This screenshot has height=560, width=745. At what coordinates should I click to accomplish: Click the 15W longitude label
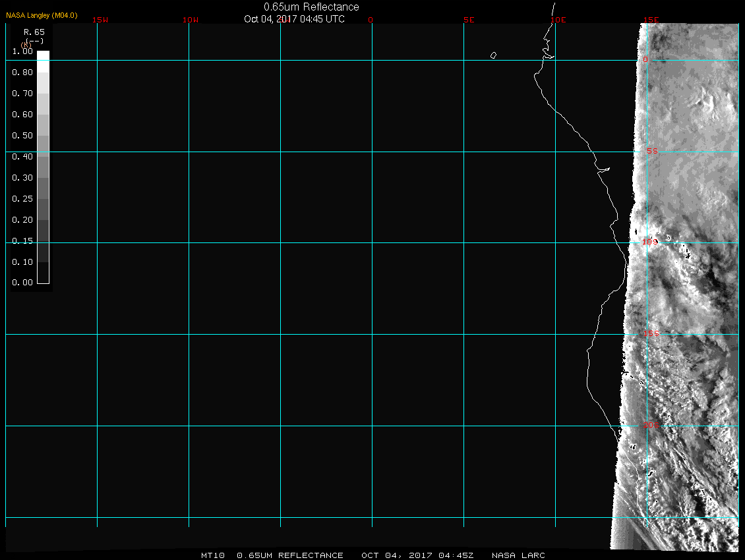[100, 20]
